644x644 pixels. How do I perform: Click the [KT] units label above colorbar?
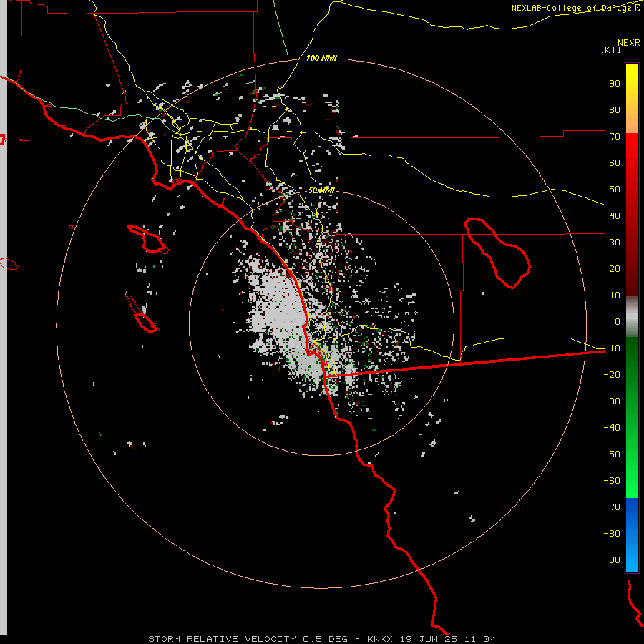(x=611, y=49)
